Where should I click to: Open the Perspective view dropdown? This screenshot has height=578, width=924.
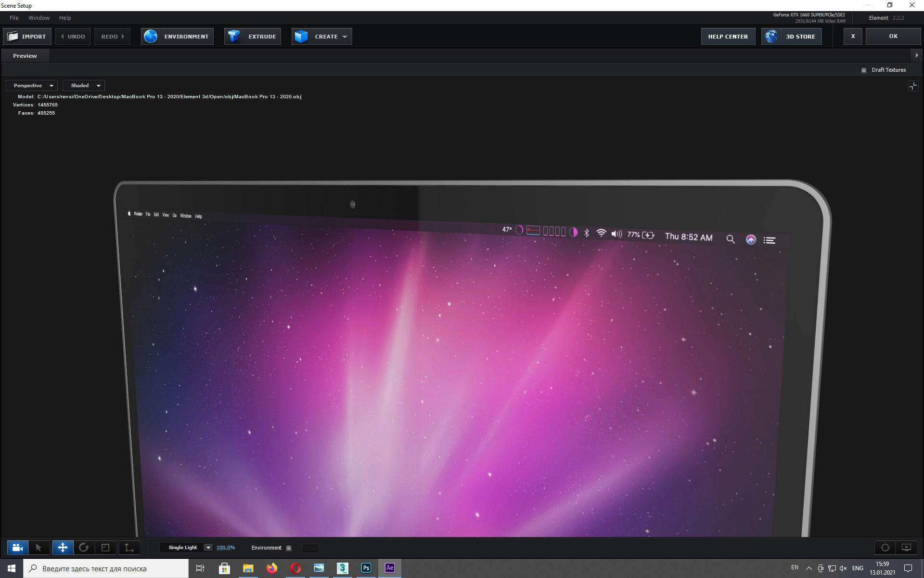pyautogui.click(x=32, y=86)
